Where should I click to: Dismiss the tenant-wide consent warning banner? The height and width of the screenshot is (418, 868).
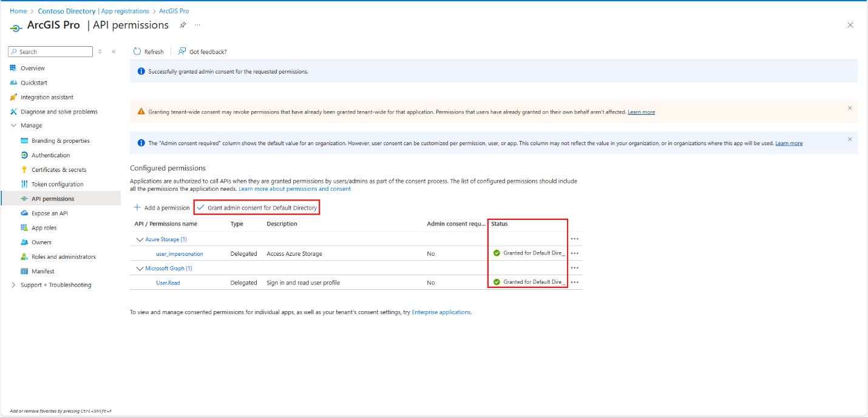coord(850,108)
